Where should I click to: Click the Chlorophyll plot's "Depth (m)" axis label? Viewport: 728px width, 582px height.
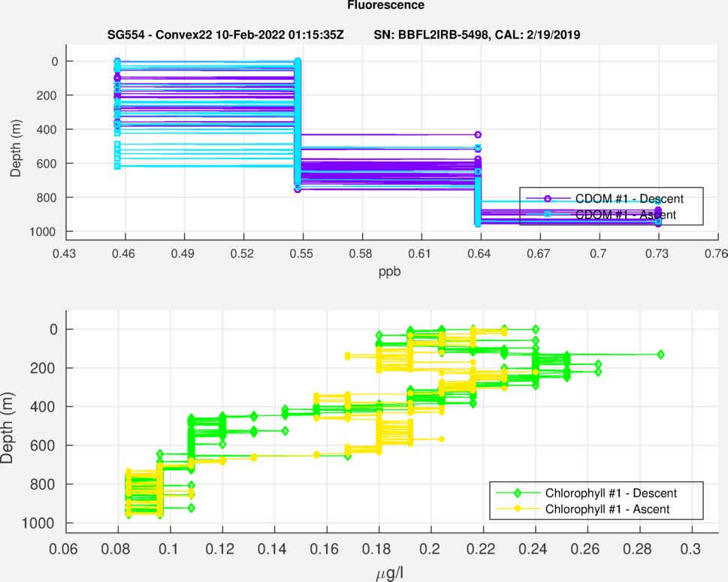pyautogui.click(x=7, y=428)
